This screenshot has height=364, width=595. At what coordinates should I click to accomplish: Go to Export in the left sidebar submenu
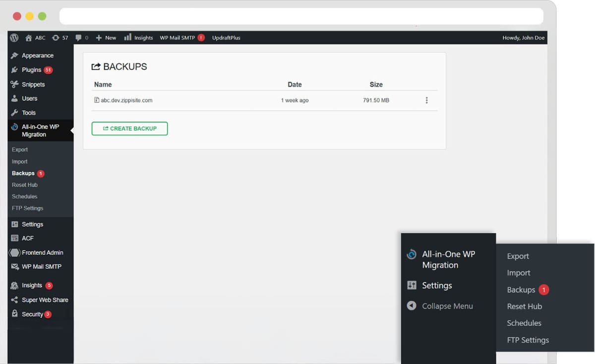(x=20, y=150)
